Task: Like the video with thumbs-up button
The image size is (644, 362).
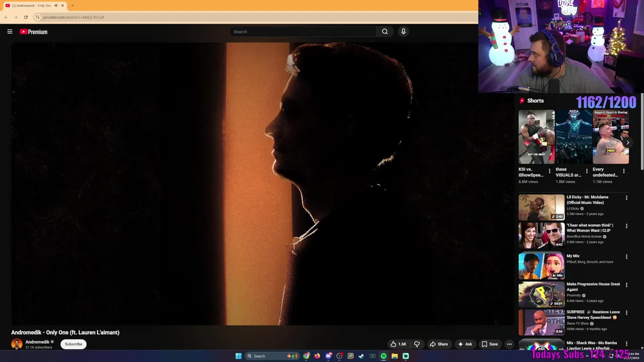Action: point(398,344)
